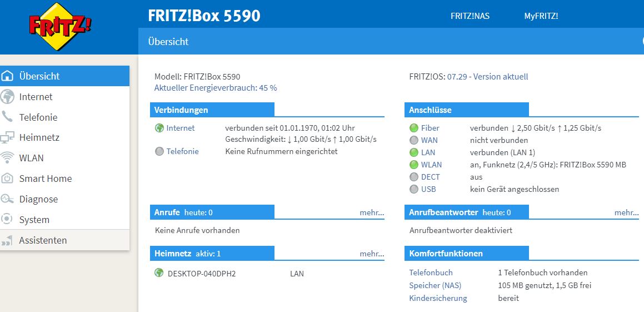Image resolution: width=644 pixels, height=312 pixels.
Task: Open the Fiber link under Anschlüsse
Action: 430,128
